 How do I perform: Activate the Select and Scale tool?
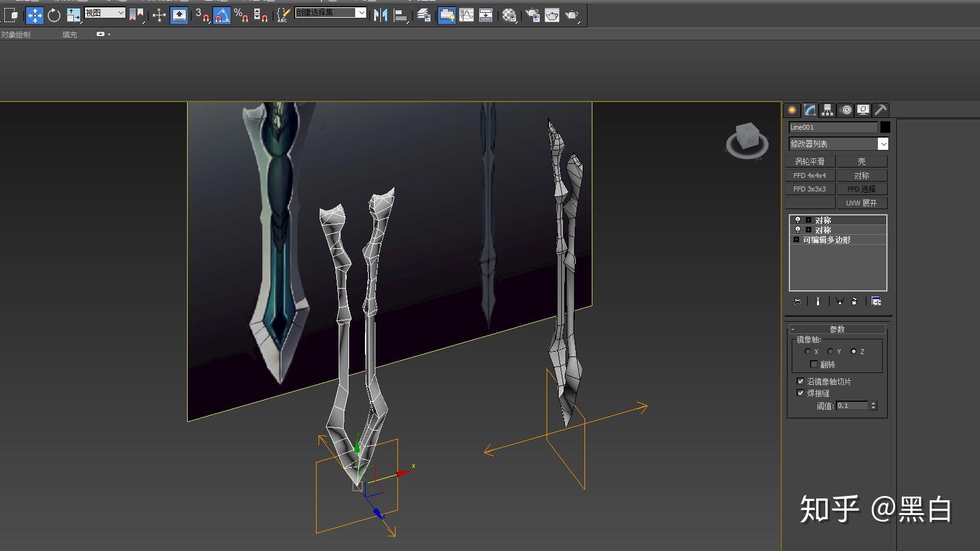[73, 15]
